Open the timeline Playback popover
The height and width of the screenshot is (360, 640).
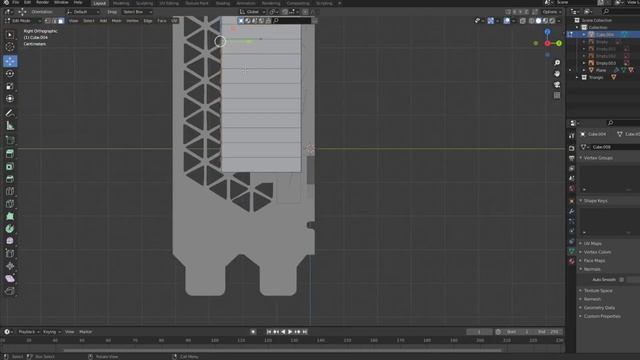[x=28, y=332]
